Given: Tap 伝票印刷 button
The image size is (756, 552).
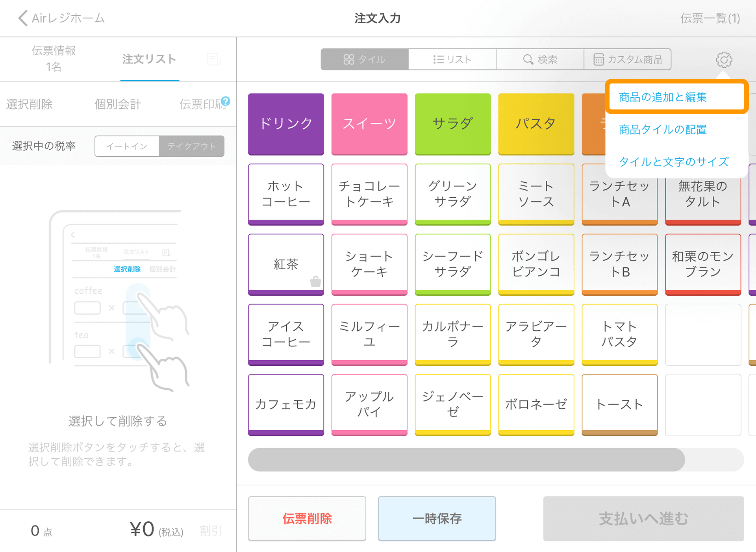Looking at the screenshot, I should (202, 104).
